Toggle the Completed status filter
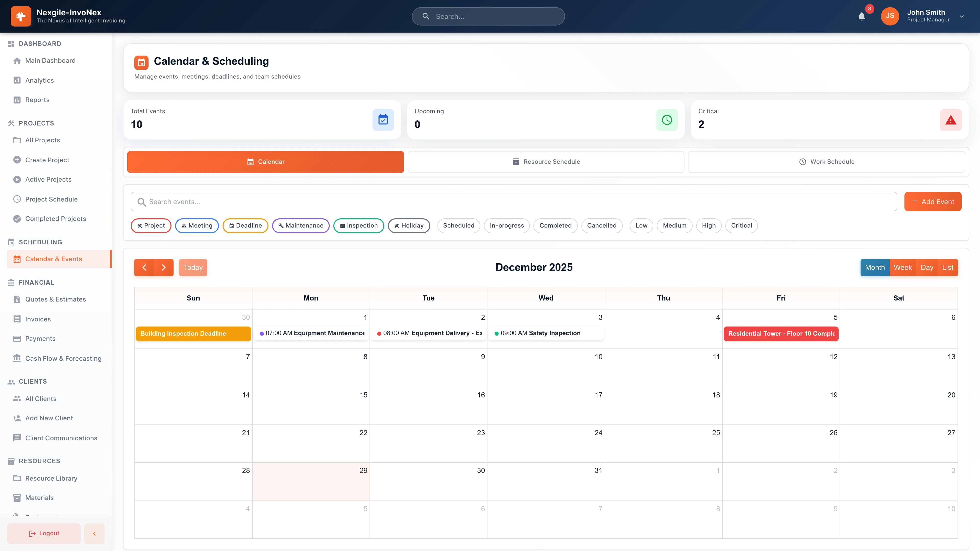This screenshot has height=551, width=980. click(x=555, y=226)
